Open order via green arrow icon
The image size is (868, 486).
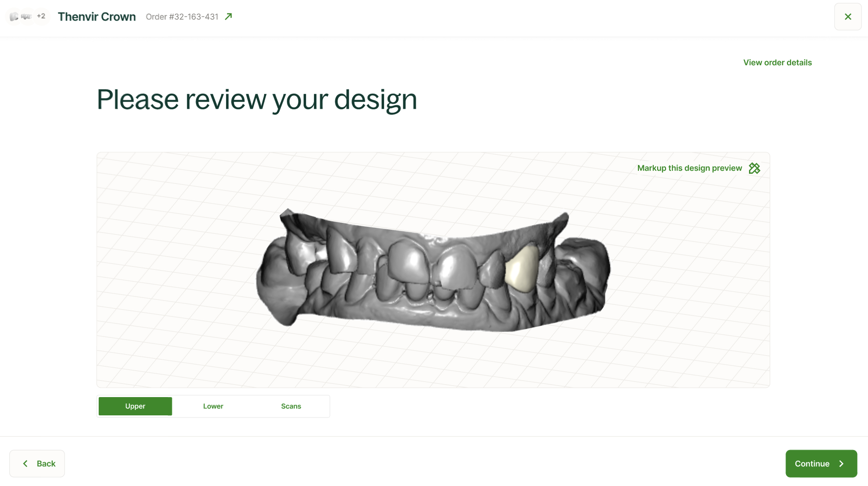pos(229,17)
